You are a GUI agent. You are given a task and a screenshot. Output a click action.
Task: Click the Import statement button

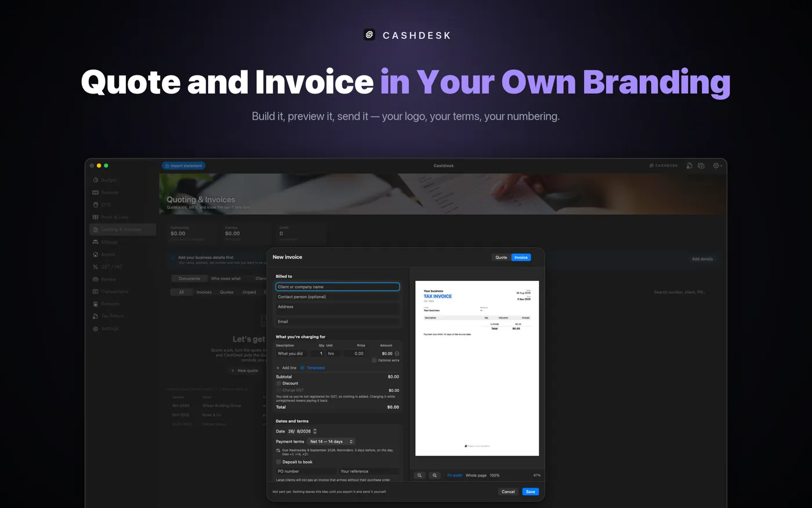(x=183, y=165)
